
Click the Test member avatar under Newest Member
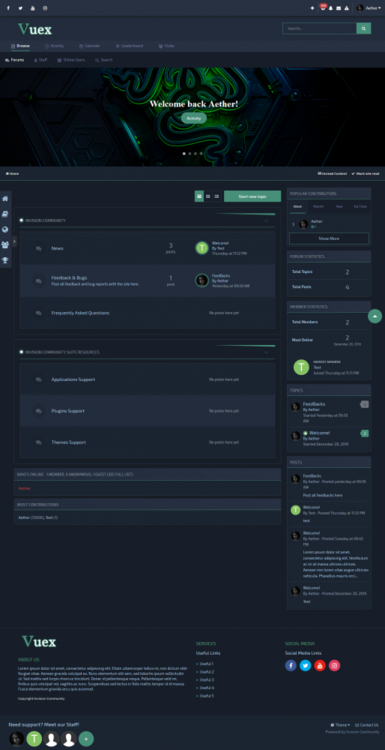301,367
